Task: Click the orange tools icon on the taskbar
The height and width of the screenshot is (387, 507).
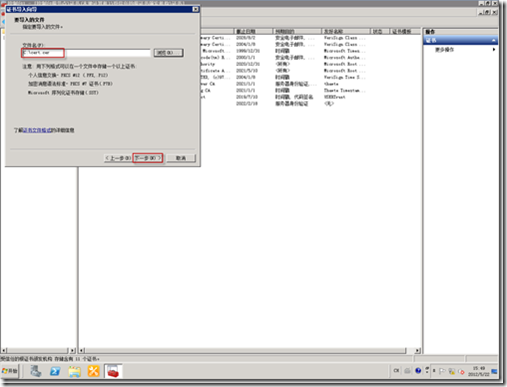Action: point(94,371)
